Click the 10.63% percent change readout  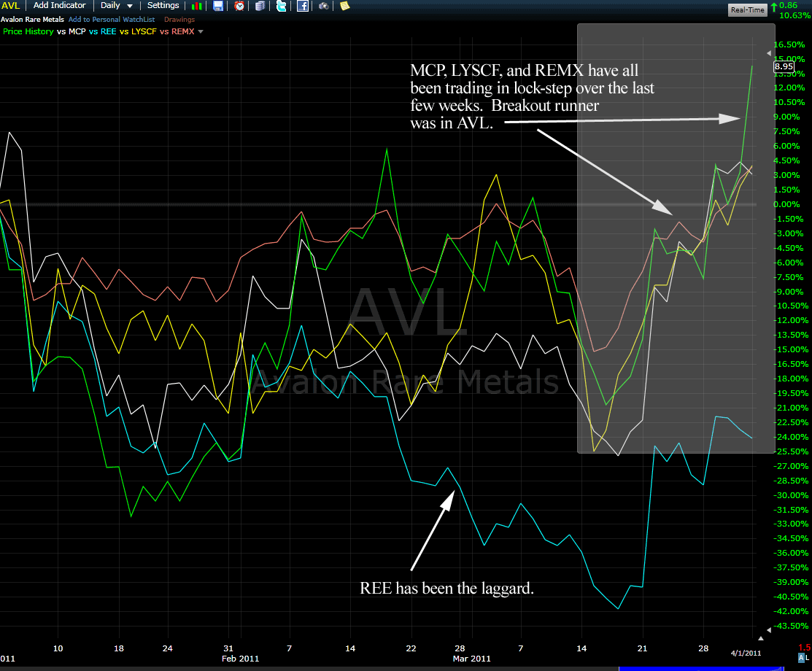pos(795,15)
